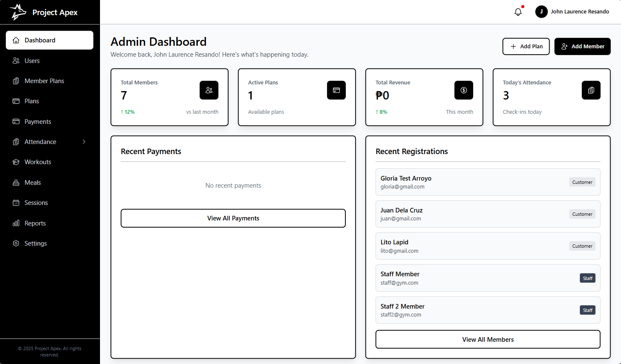Open the Users page in sidebar
This screenshot has width=621, height=364.
[x=32, y=61]
